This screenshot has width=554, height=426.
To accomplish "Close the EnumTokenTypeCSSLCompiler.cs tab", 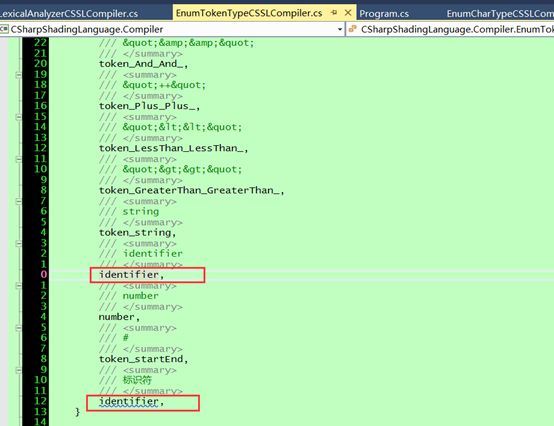I will click(348, 13).
